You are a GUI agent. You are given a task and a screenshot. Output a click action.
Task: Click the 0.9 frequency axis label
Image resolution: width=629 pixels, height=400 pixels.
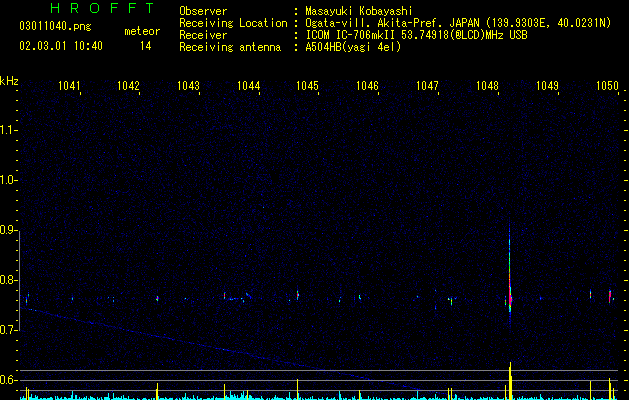(8, 230)
